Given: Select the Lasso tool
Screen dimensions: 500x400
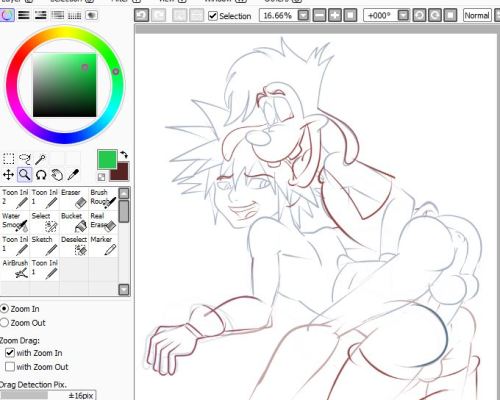Looking at the screenshot, I should [25, 159].
